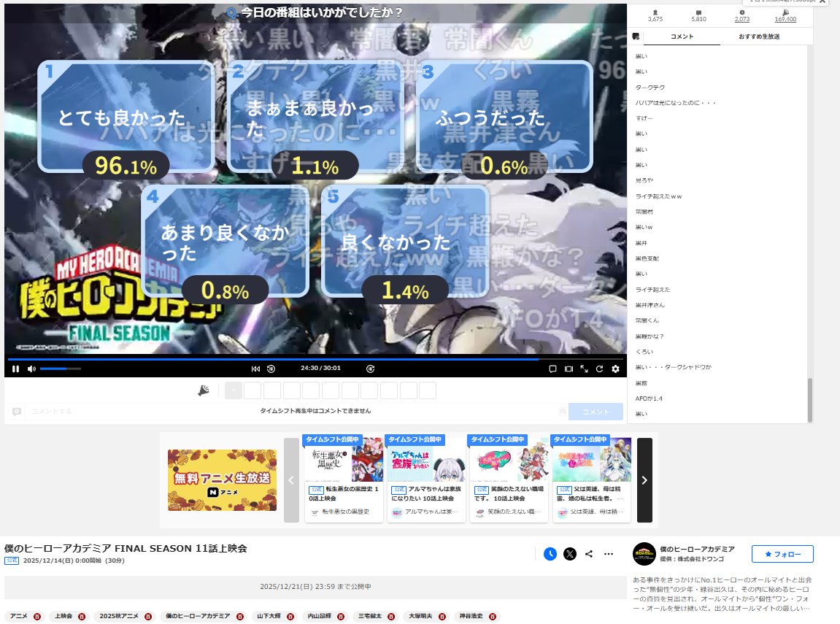Choose answer 4 あまり良くなかった

[x=226, y=241]
